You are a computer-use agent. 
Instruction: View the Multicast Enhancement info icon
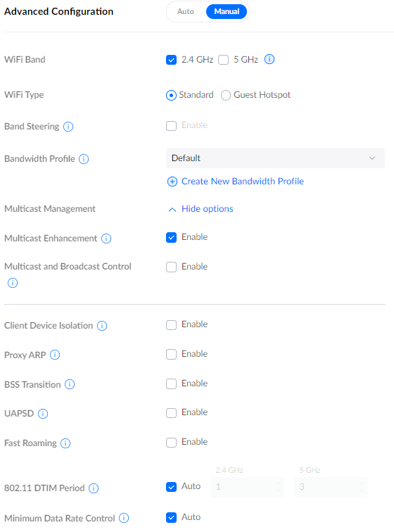[106, 239]
